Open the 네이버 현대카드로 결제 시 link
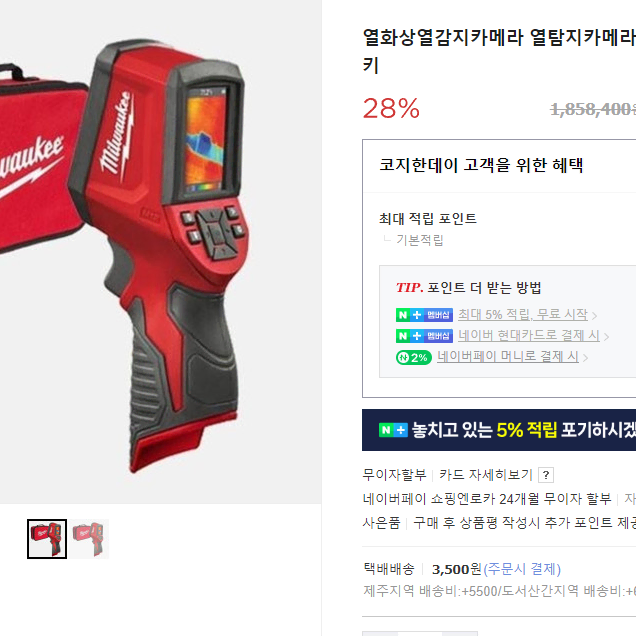Screen dimensions: 636x636 click(529, 335)
